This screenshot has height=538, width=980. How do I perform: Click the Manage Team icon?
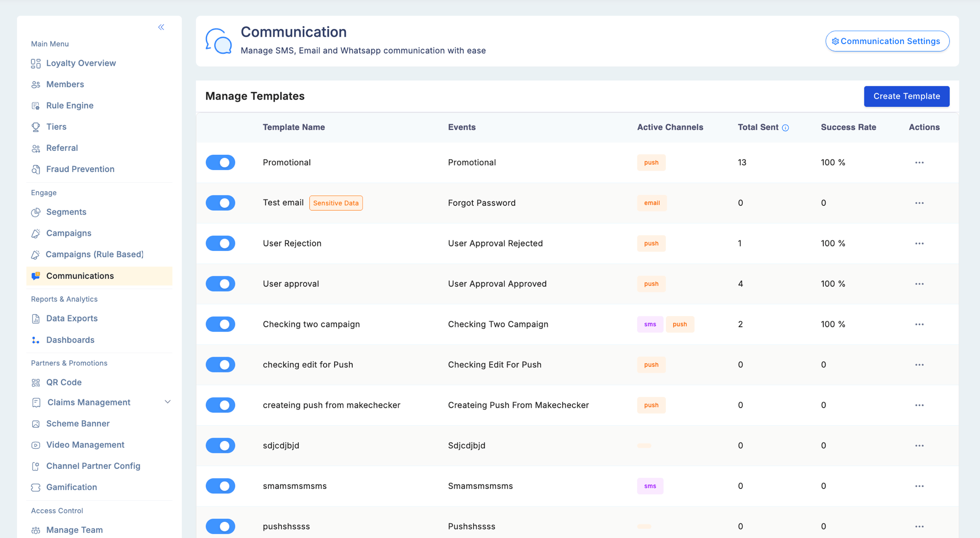point(36,530)
